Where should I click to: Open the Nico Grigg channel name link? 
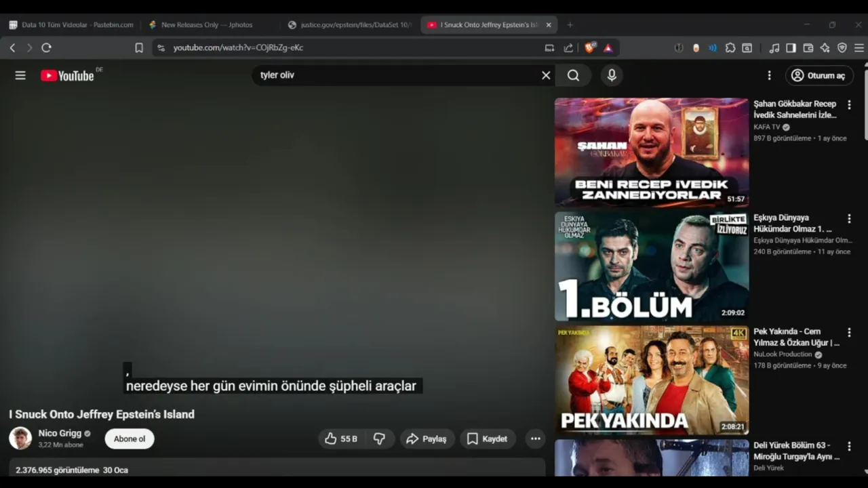pos(60,433)
